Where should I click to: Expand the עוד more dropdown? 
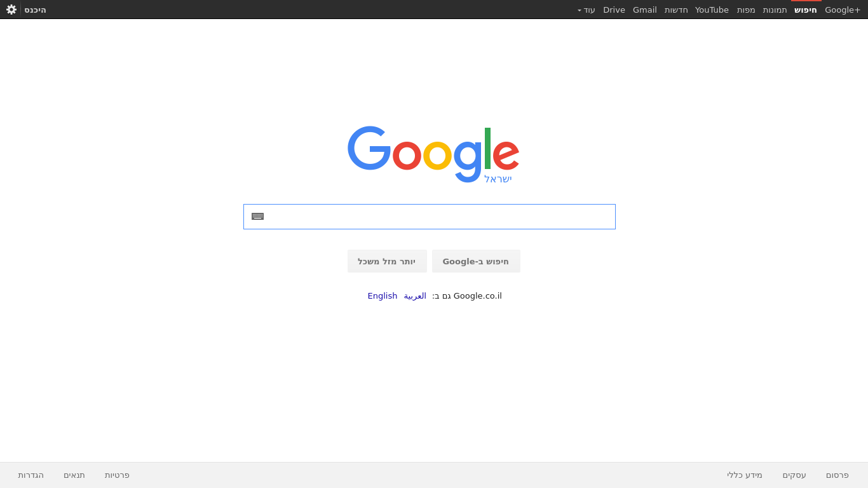click(587, 10)
